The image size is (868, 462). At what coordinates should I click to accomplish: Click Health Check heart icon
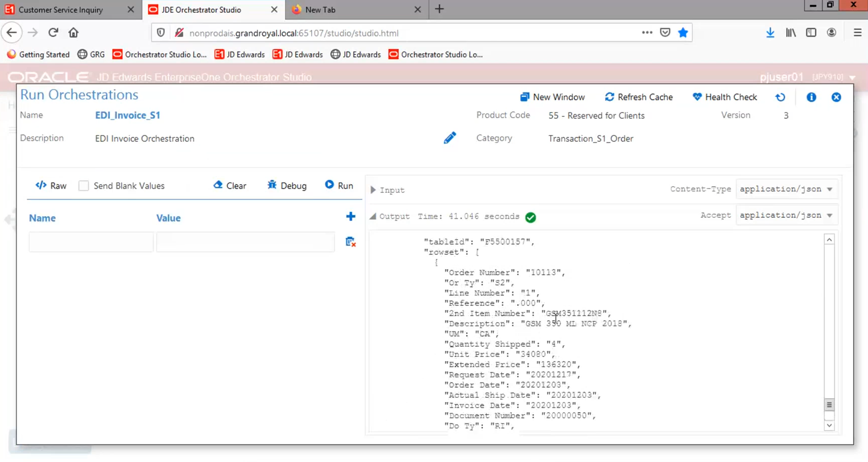[x=697, y=97]
